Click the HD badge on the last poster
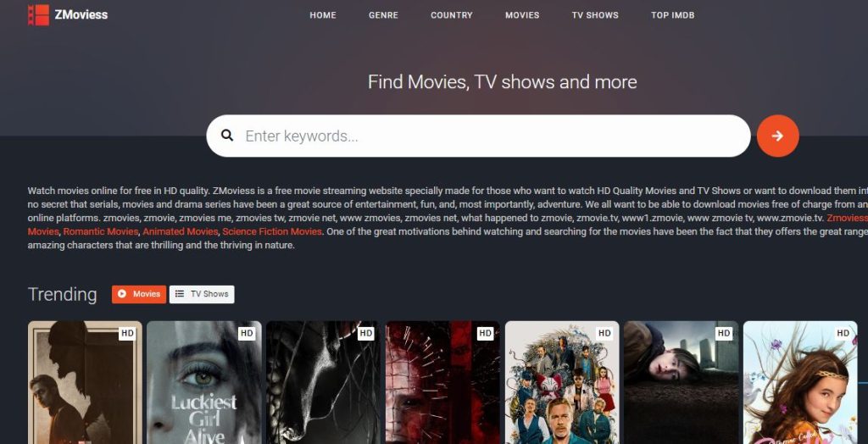This screenshot has height=444, width=868. [843, 333]
